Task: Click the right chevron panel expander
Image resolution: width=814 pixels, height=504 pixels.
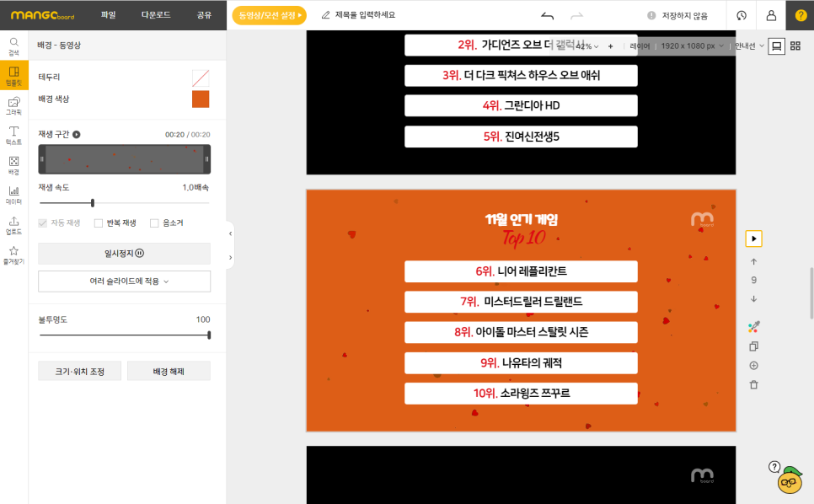Action: pos(231,257)
